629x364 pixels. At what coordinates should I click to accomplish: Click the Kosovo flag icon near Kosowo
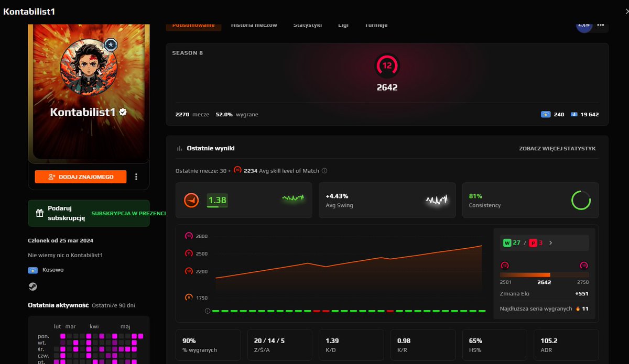32,270
